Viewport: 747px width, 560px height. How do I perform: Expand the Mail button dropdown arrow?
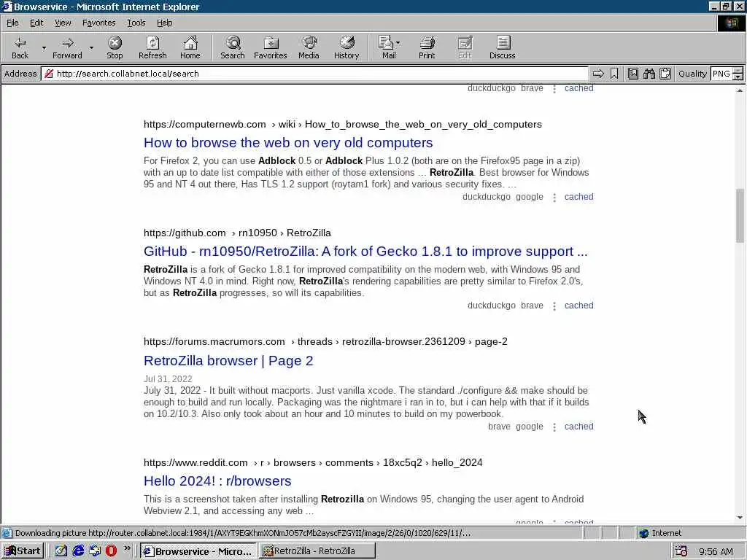point(398,43)
